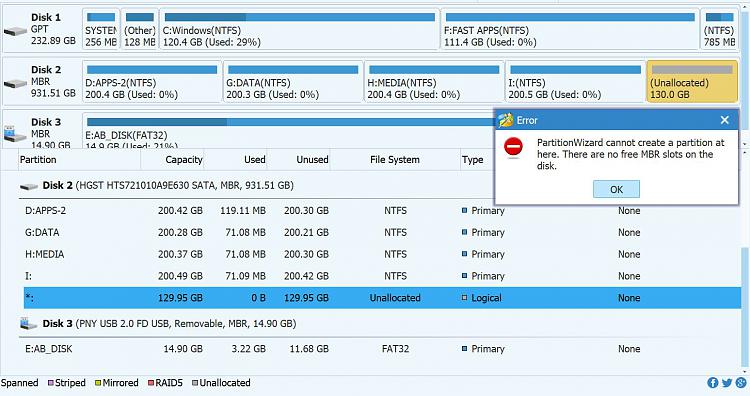Image resolution: width=750 pixels, height=396 pixels.
Task: Select the 130.0 GB Unallocated block
Action: [x=692, y=82]
